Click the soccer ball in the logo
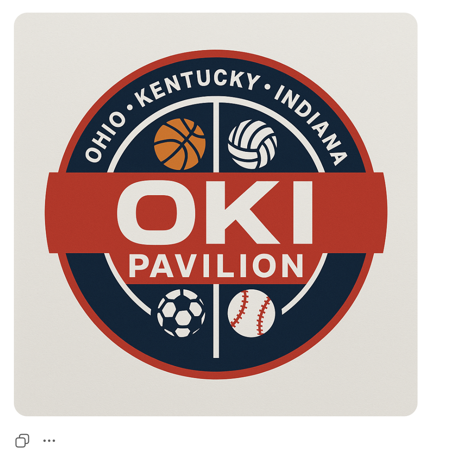 click(181, 313)
